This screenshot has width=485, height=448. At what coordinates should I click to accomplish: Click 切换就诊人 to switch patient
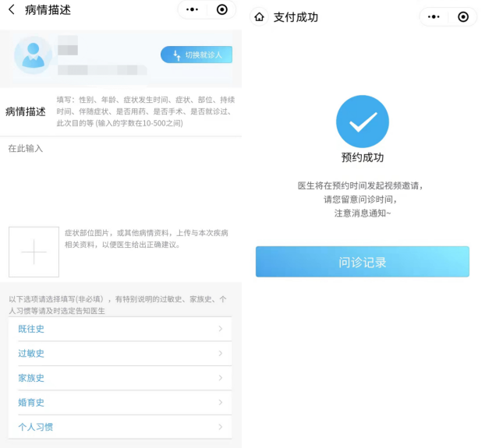(196, 55)
